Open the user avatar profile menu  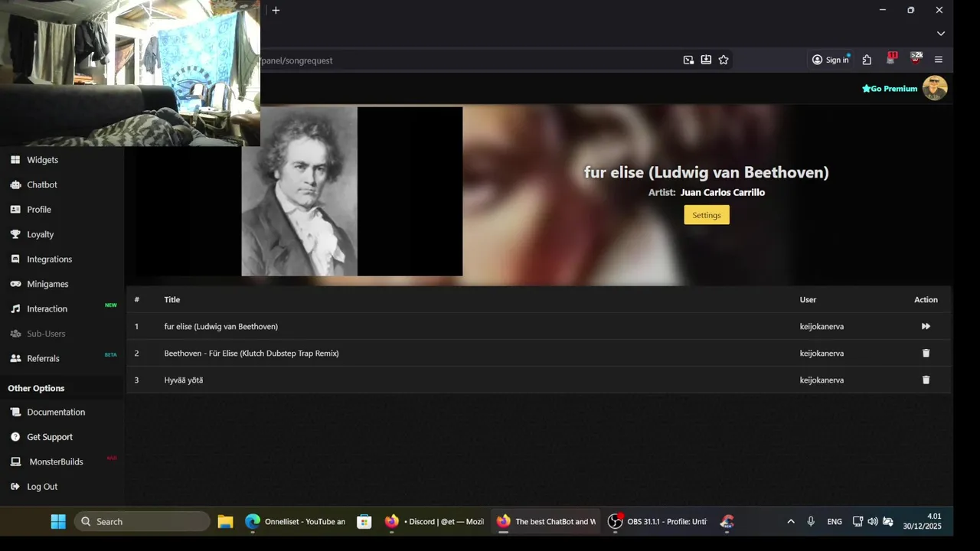pyautogui.click(x=935, y=88)
